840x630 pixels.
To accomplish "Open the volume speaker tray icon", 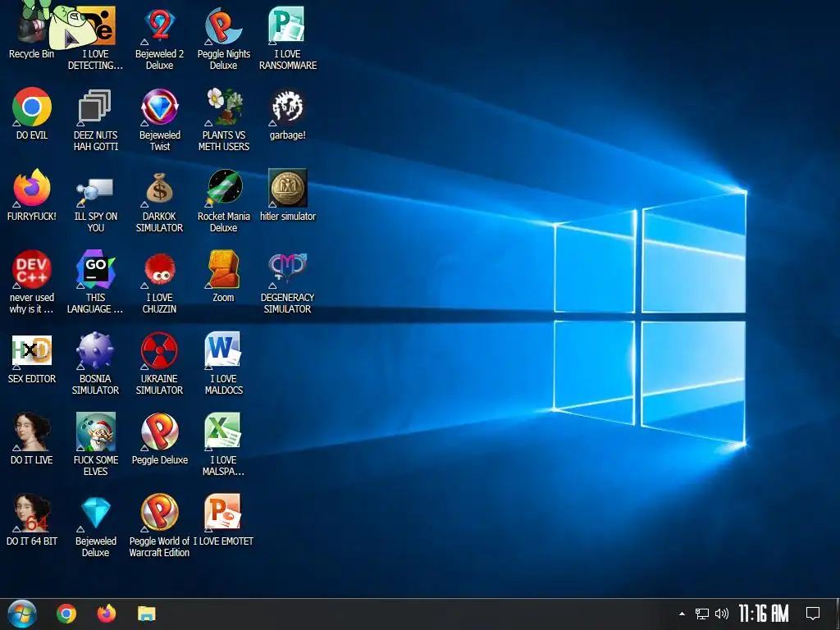I will (722, 614).
